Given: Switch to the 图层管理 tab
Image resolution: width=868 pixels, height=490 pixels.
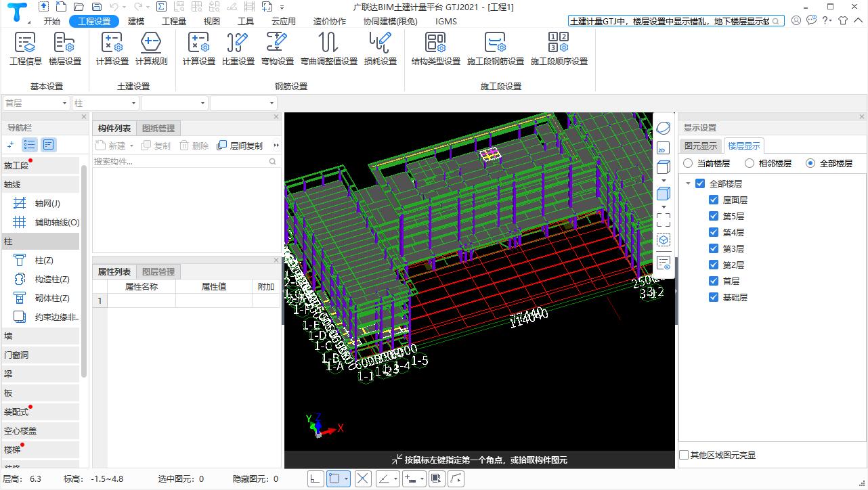Looking at the screenshot, I should click(x=158, y=271).
